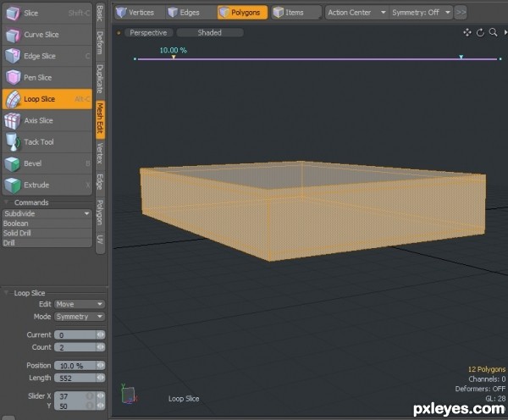The height and width of the screenshot is (420, 508).
Task: Run the Drill command
Action: coord(47,243)
